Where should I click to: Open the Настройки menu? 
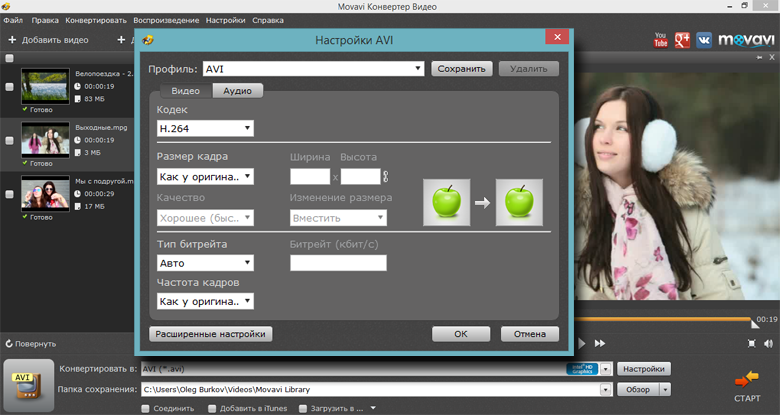point(225,20)
